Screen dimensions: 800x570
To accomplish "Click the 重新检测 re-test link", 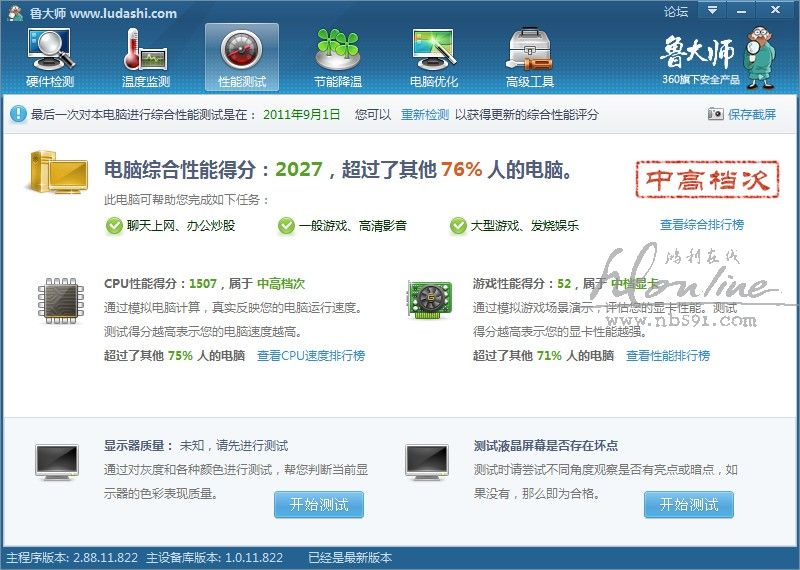I will pyautogui.click(x=424, y=114).
